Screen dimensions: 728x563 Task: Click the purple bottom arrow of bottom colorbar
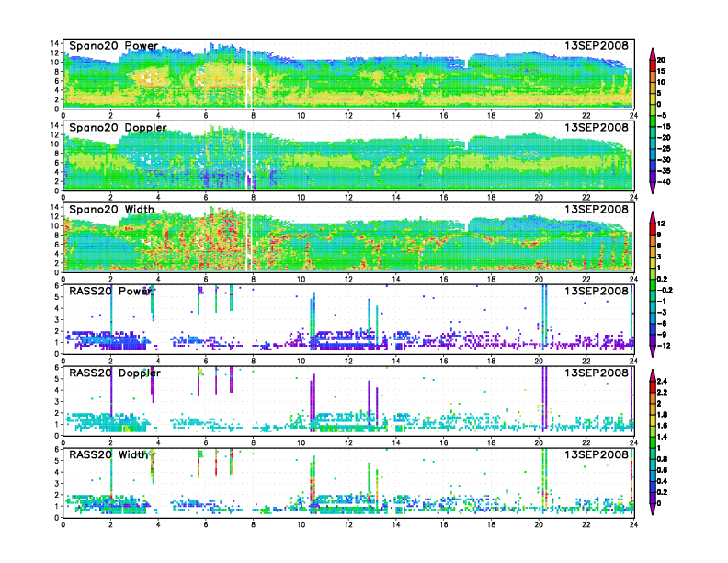click(653, 509)
